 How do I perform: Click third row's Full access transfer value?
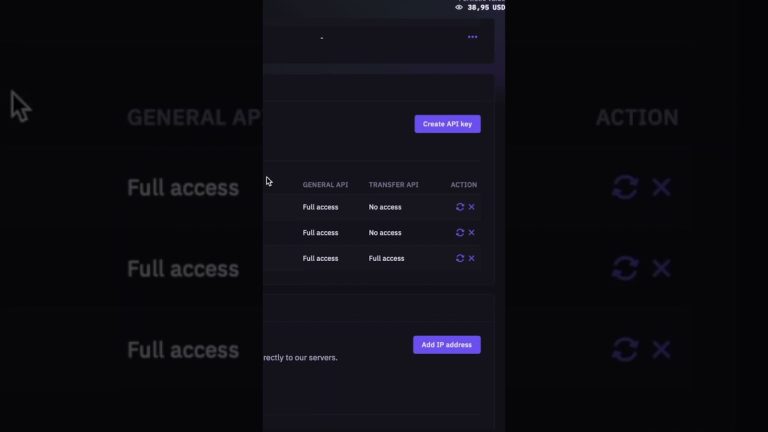pyautogui.click(x=386, y=258)
